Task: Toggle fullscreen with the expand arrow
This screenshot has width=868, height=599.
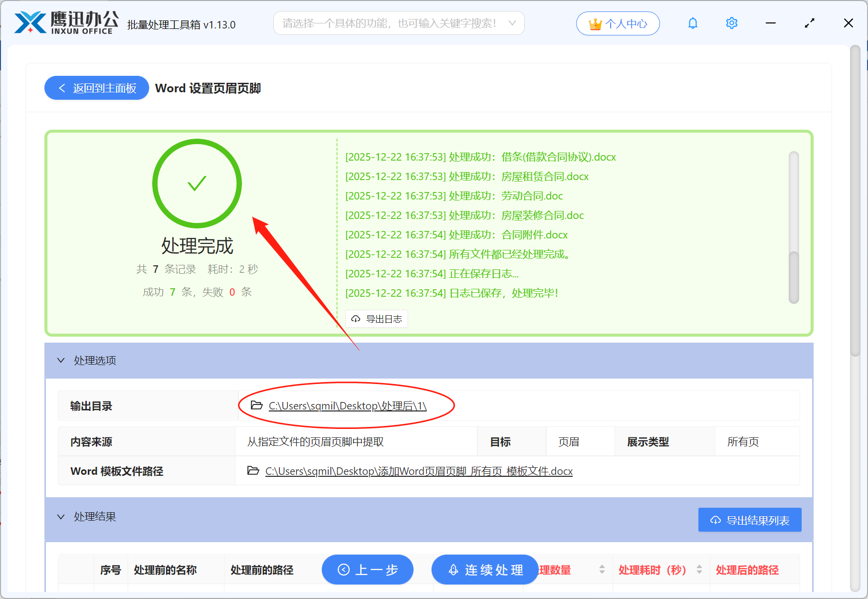Action: click(809, 23)
